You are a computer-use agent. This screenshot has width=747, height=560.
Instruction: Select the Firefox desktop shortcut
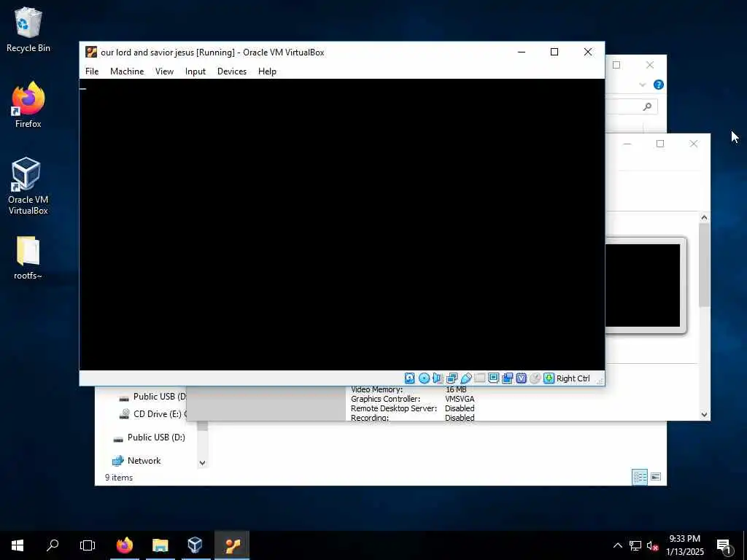click(x=28, y=105)
